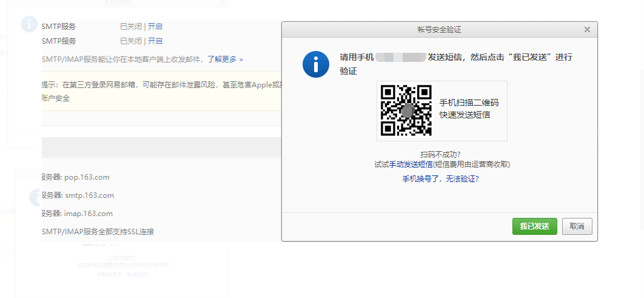Viewport: 644px width, 298px height.
Task: Click the blue info icon in dialog
Action: coord(316,64)
